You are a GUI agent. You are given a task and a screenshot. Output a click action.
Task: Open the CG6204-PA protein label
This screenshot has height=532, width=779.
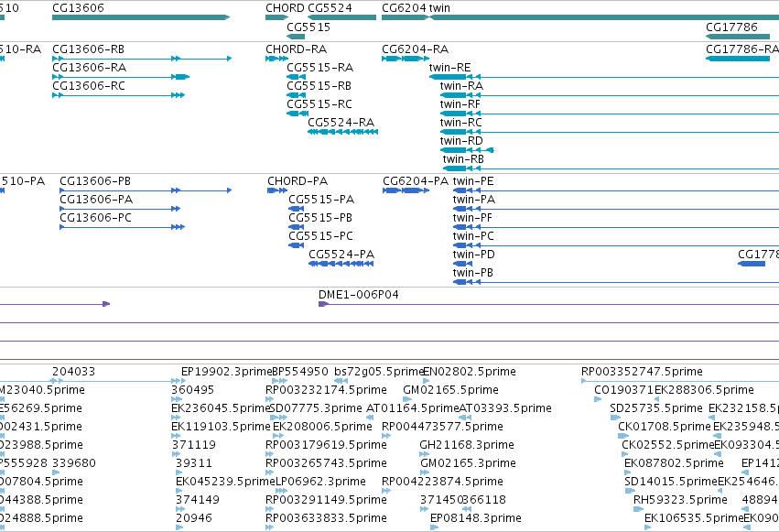tap(416, 181)
